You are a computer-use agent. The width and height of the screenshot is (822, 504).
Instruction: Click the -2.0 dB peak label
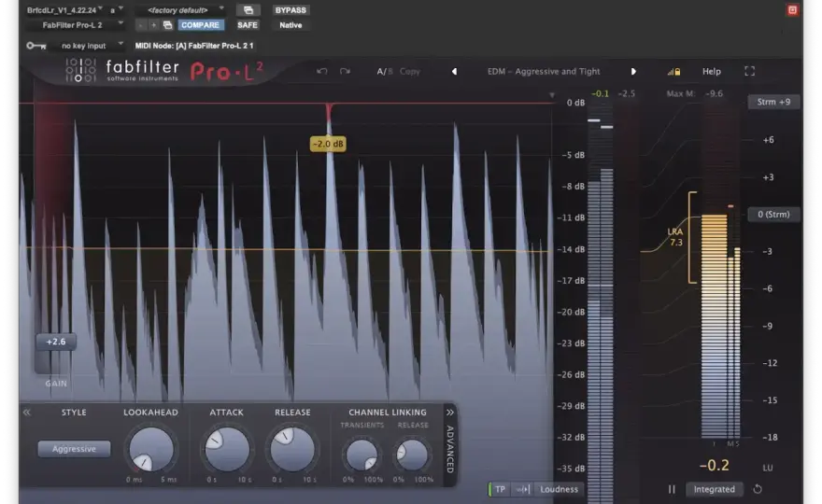pyautogui.click(x=328, y=144)
